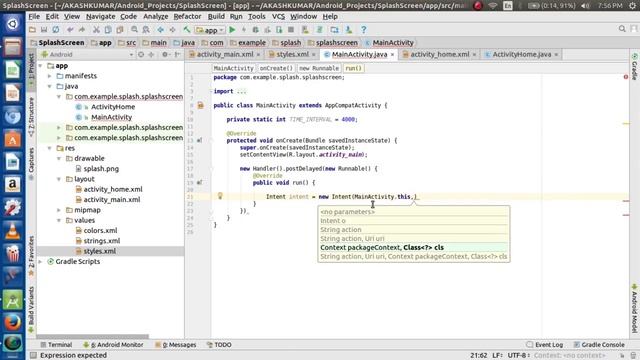The width and height of the screenshot is (640, 360).
Task: Click the Open folder toolbar icon
Action: (x=32, y=29)
